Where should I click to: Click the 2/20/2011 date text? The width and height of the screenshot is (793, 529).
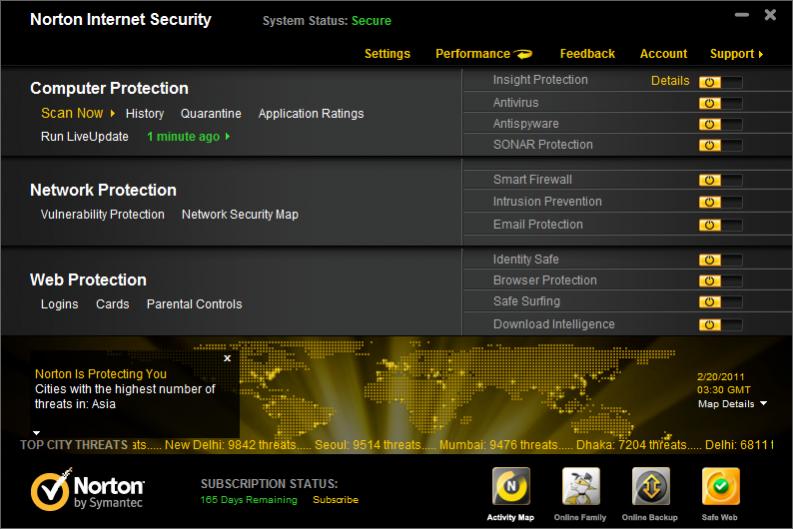coord(721,377)
